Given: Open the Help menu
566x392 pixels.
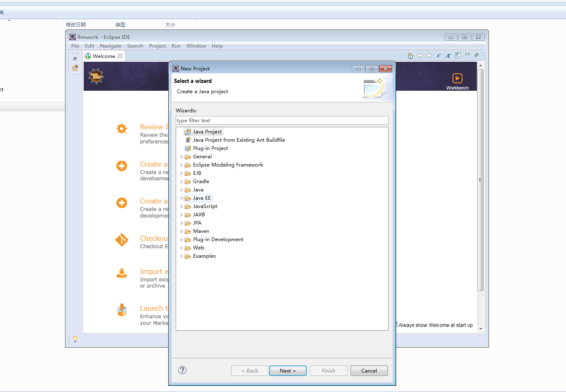Looking at the screenshot, I should click(x=217, y=46).
